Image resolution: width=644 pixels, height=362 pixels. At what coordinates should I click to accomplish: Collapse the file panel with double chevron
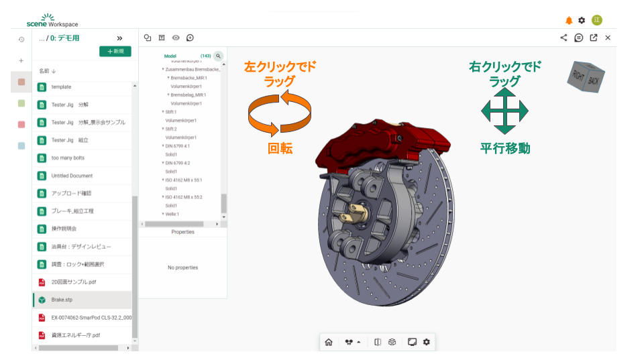click(119, 38)
